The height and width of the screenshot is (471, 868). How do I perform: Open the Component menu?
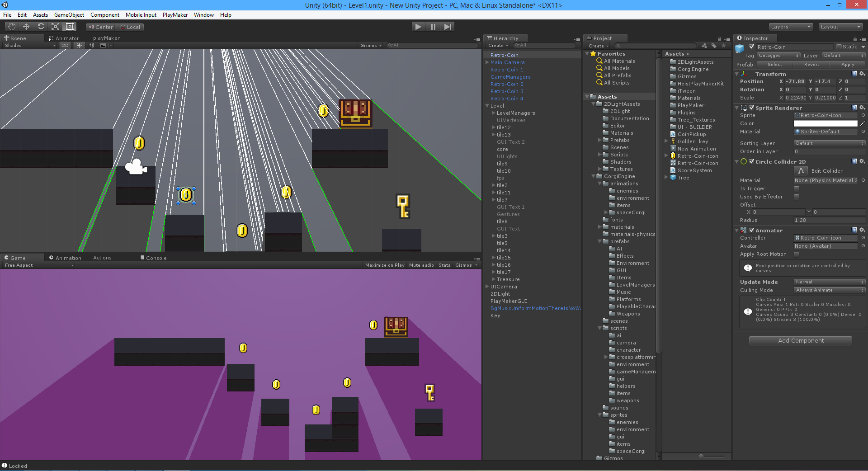[x=105, y=15]
